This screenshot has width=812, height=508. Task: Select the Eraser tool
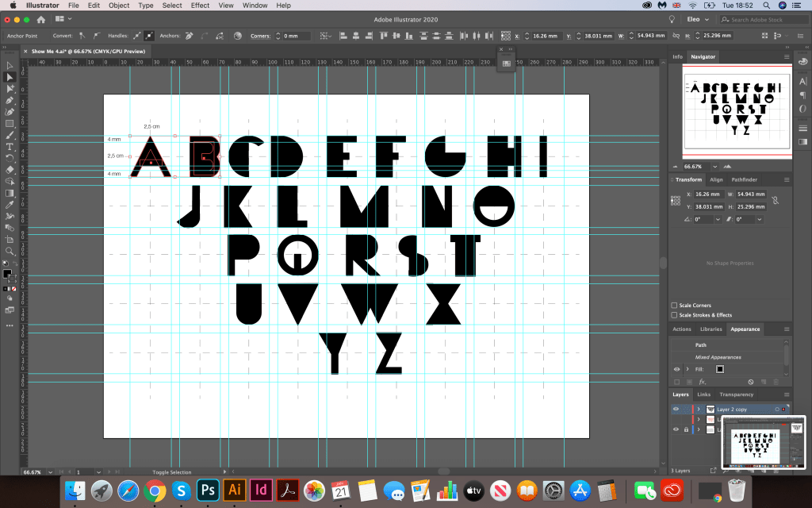10,170
